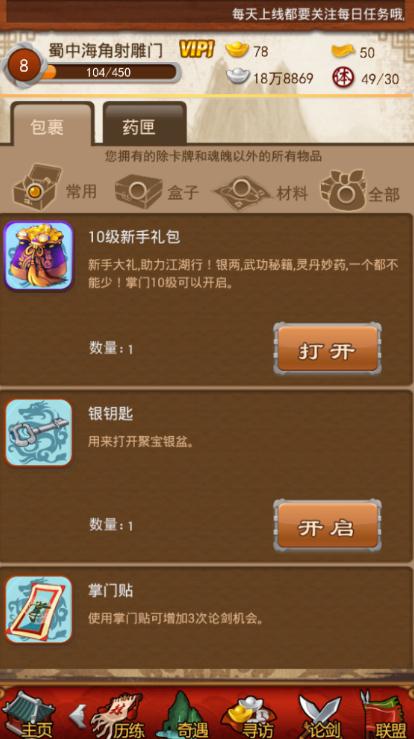This screenshot has width=414, height=739.
Task: Tap the VIP1 badge
Action: click(x=197, y=49)
